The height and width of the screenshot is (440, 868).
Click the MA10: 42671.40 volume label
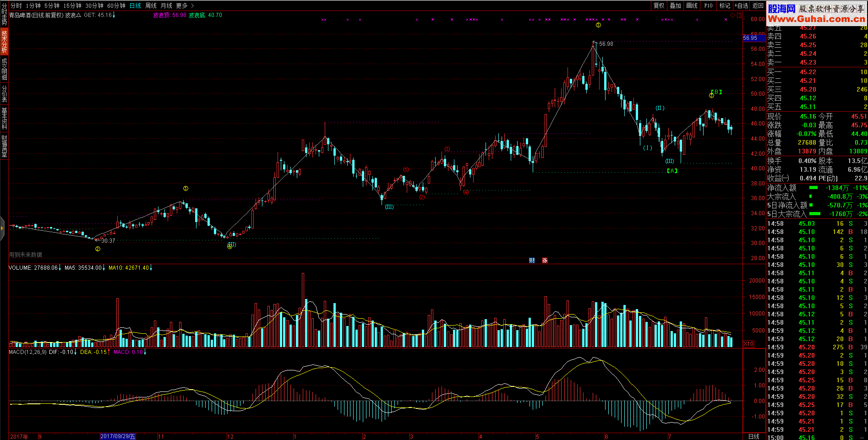pos(129,268)
